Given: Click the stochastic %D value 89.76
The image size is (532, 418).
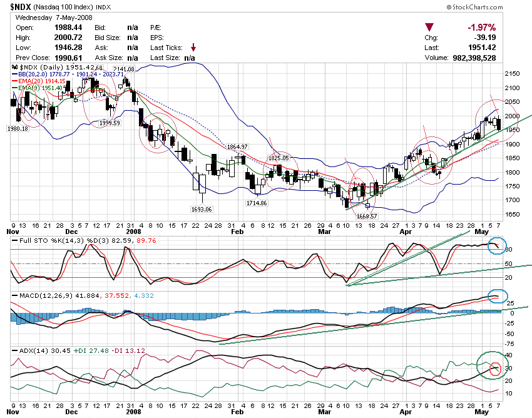Looking at the screenshot, I should 146,240.
